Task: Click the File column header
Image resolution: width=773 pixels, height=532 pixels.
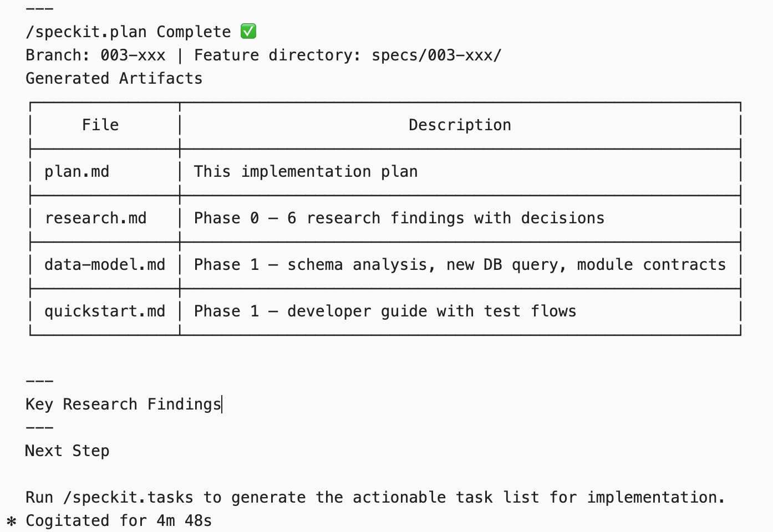Action: (100, 125)
